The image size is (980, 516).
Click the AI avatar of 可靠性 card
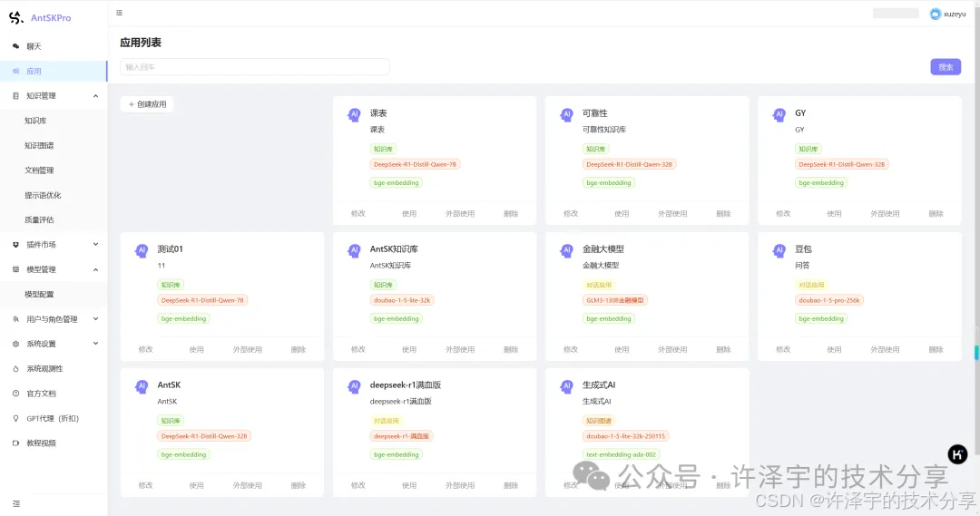567,115
